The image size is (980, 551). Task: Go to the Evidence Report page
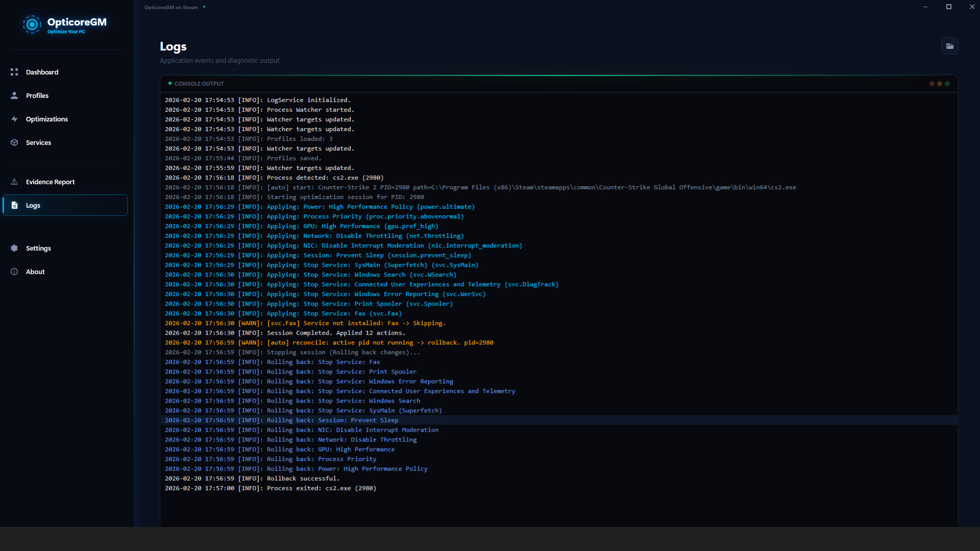(50, 182)
